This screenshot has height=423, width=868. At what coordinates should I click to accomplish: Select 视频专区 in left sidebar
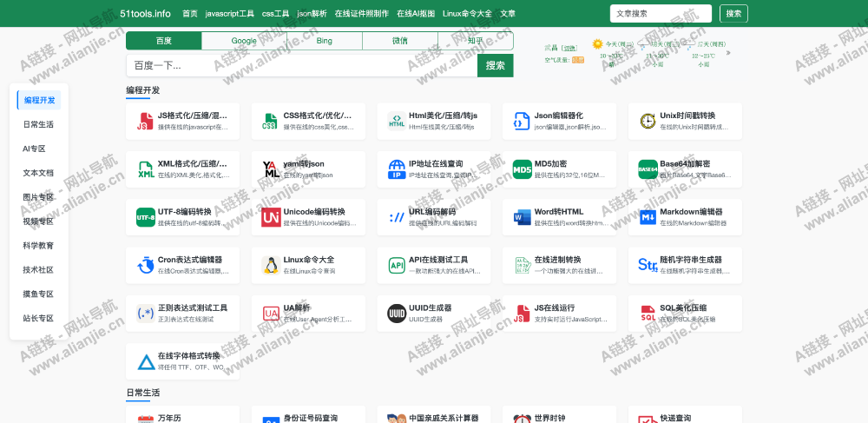click(39, 221)
